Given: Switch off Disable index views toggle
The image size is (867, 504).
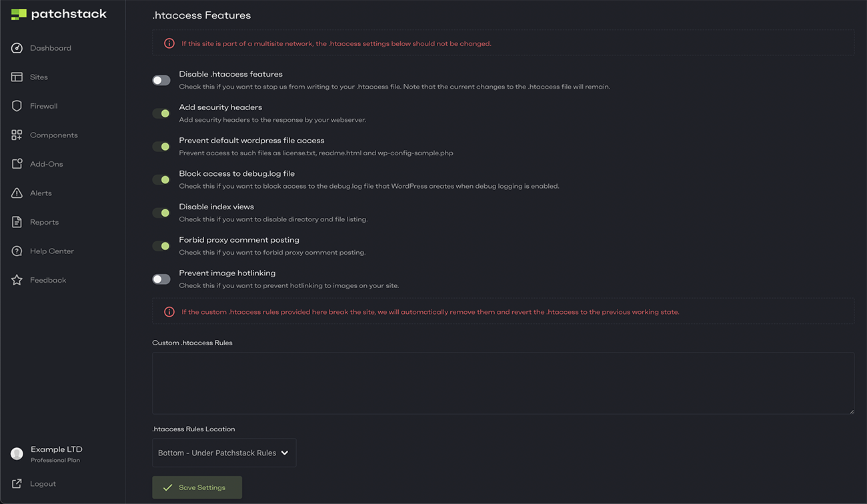Looking at the screenshot, I should pos(161,213).
